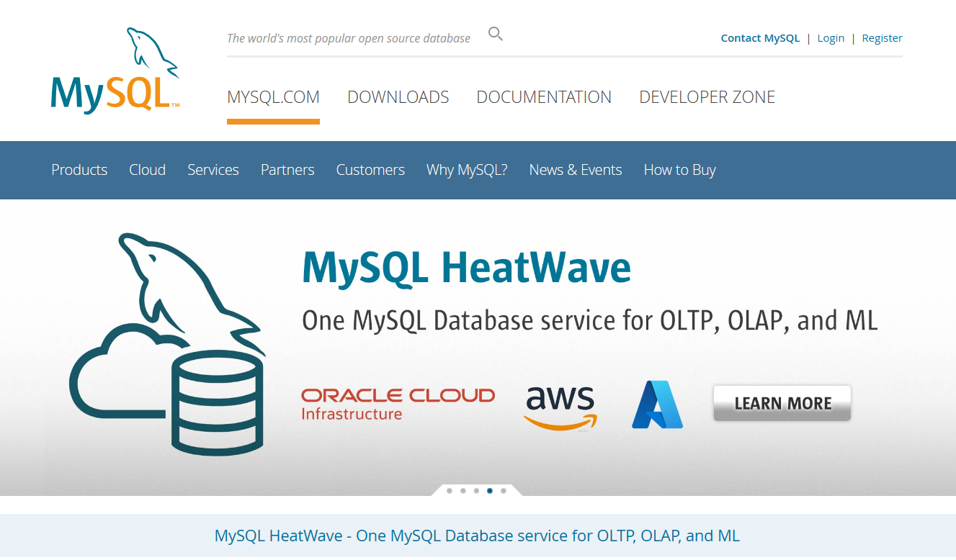The height and width of the screenshot is (560, 956).
Task: Click the Oracle Cloud Infrastructure logo
Action: pos(398,404)
